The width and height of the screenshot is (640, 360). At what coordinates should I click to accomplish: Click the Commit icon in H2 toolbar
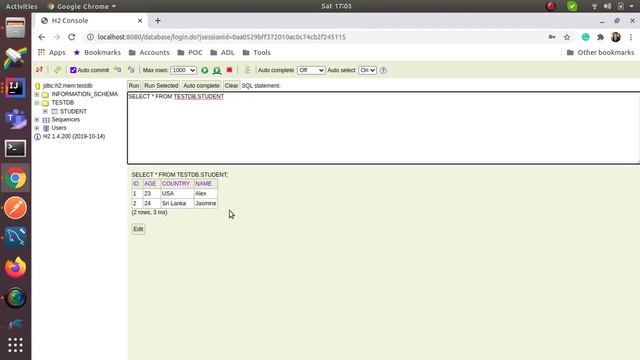pos(131,70)
